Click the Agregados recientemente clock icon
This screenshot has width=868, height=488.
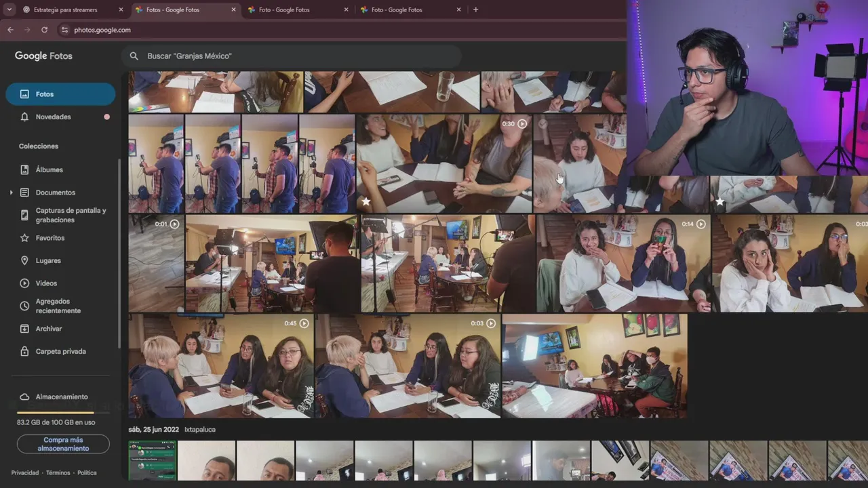[24, 306]
